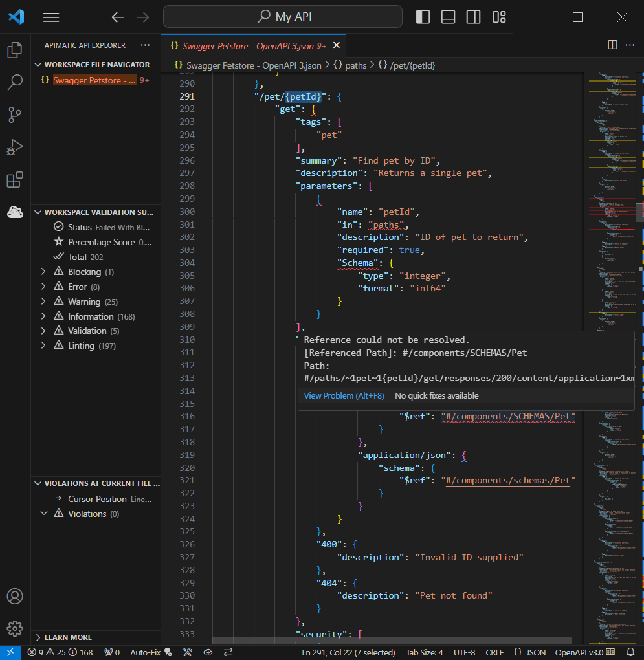Go forward with the right arrow
The image size is (644, 660).
(x=142, y=17)
